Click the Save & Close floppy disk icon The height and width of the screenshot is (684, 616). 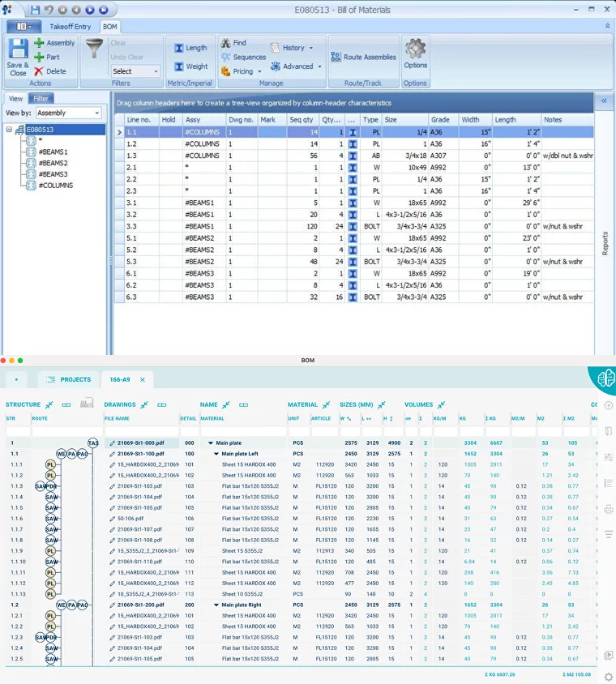(19, 49)
